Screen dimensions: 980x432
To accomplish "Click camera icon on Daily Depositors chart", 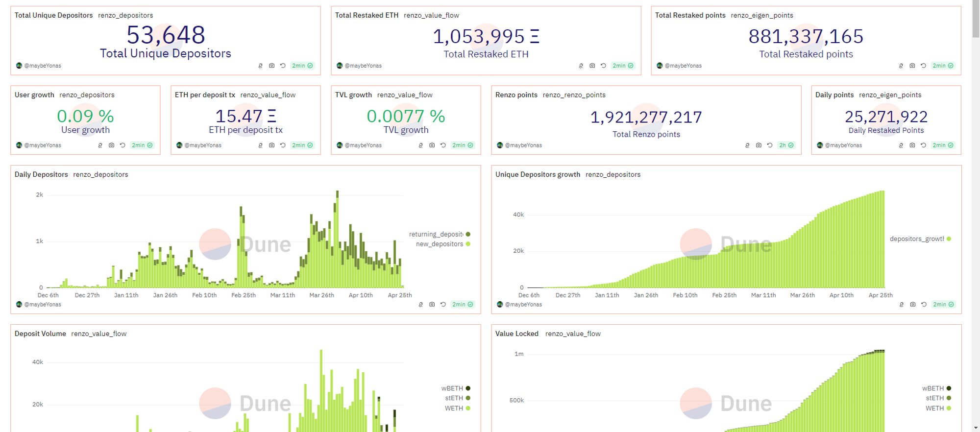I will click(x=432, y=305).
